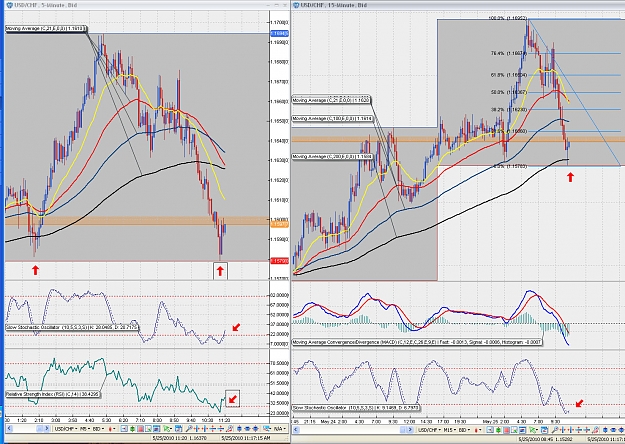Open the BID price-type dropdown in 5-minute window

click(x=98, y=429)
